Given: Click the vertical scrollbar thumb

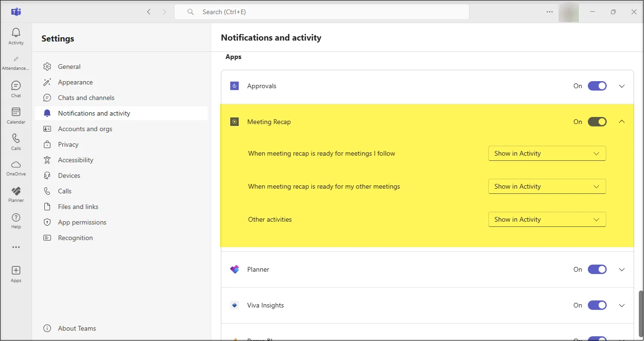Looking at the screenshot, I should [641, 314].
